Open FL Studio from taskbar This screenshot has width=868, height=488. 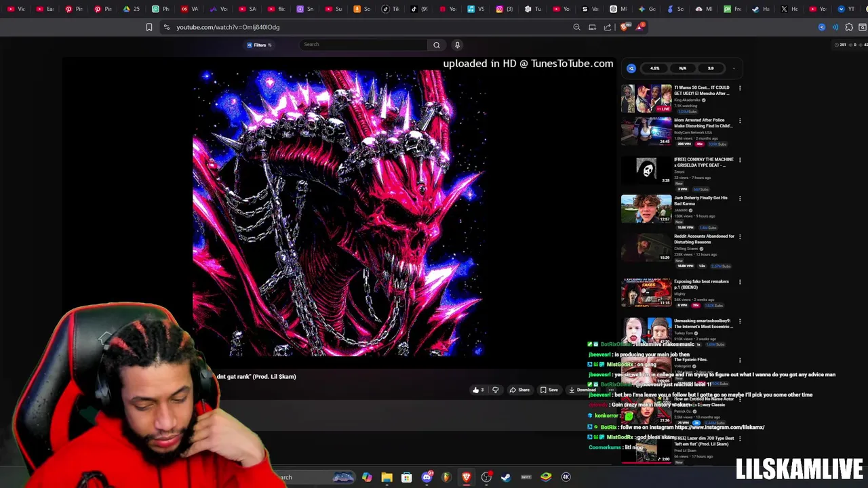(x=446, y=477)
